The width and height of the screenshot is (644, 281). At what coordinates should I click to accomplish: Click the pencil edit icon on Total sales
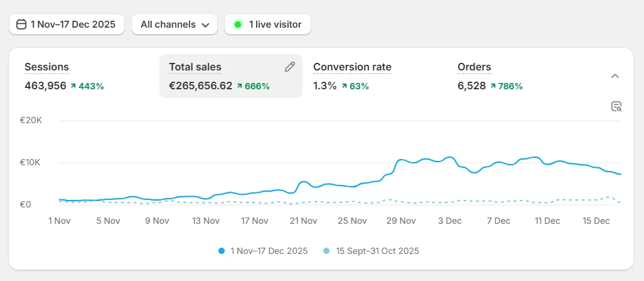[x=290, y=67]
